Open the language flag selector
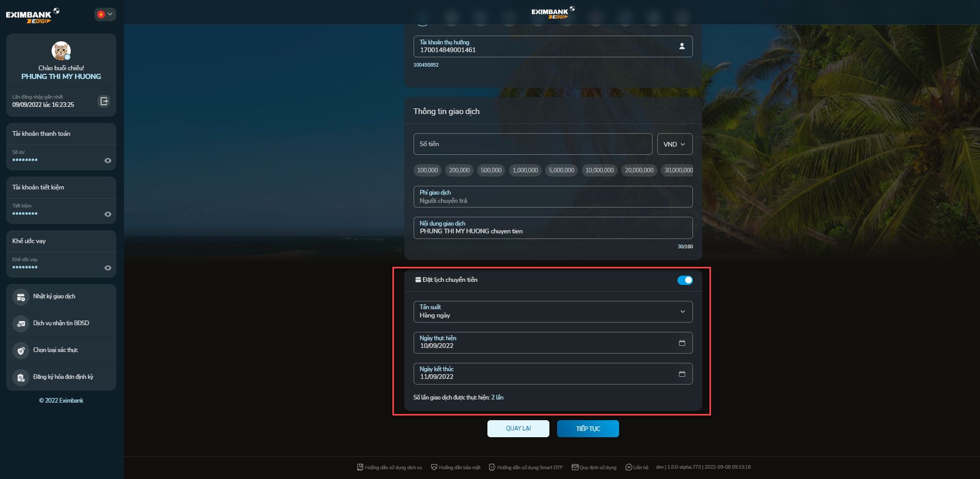Image resolution: width=980 pixels, height=479 pixels. [x=105, y=14]
